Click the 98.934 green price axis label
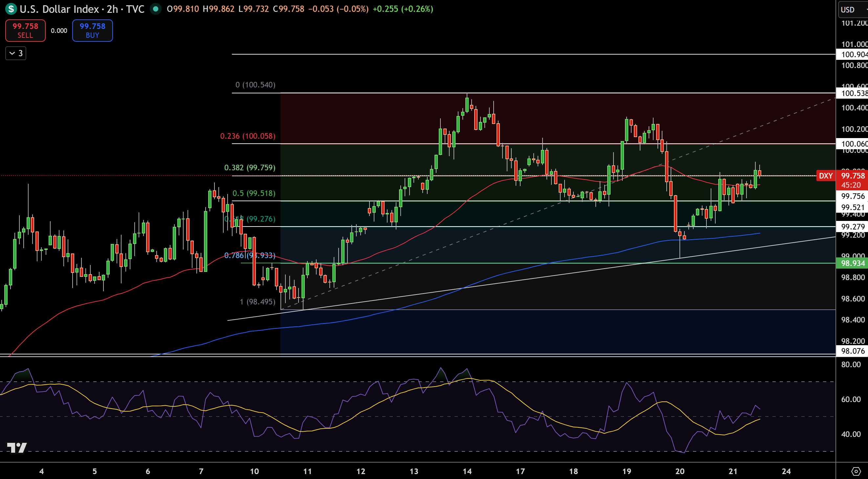Screen dimensions: 868x479 (x=852, y=263)
